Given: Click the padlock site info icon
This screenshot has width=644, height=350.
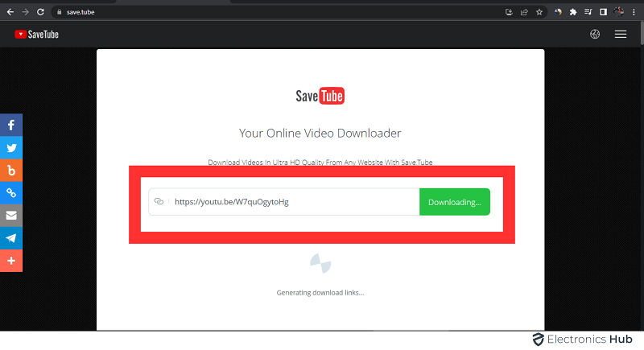Looking at the screenshot, I should [59, 12].
